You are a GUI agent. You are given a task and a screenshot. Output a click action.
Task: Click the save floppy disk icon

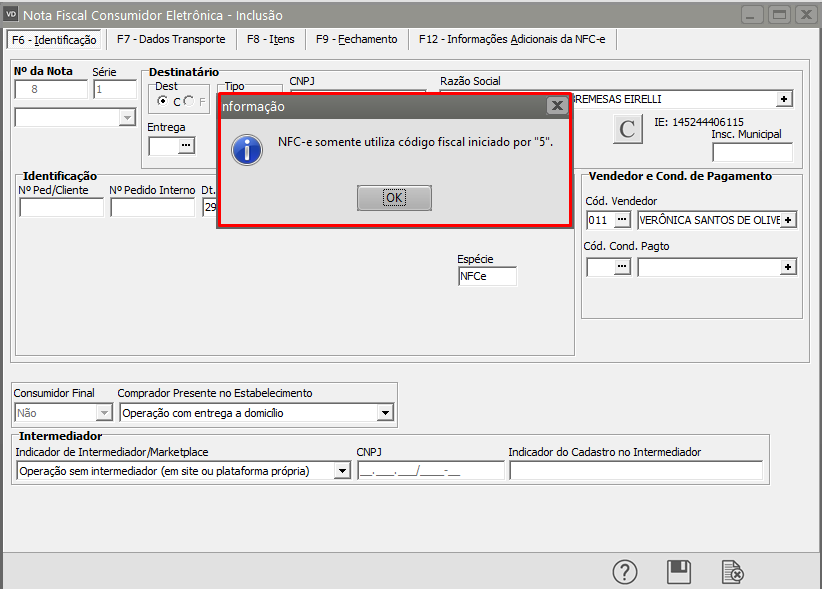coord(679,571)
